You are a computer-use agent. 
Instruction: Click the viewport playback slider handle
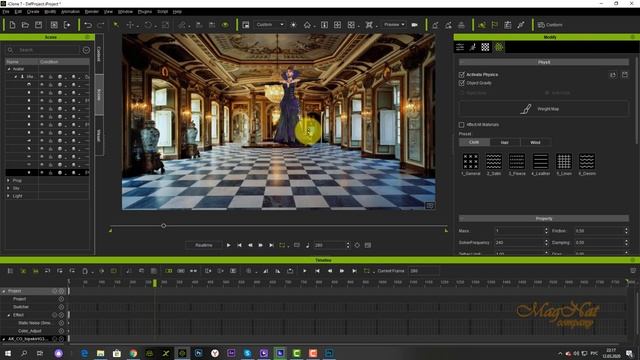[164, 226]
